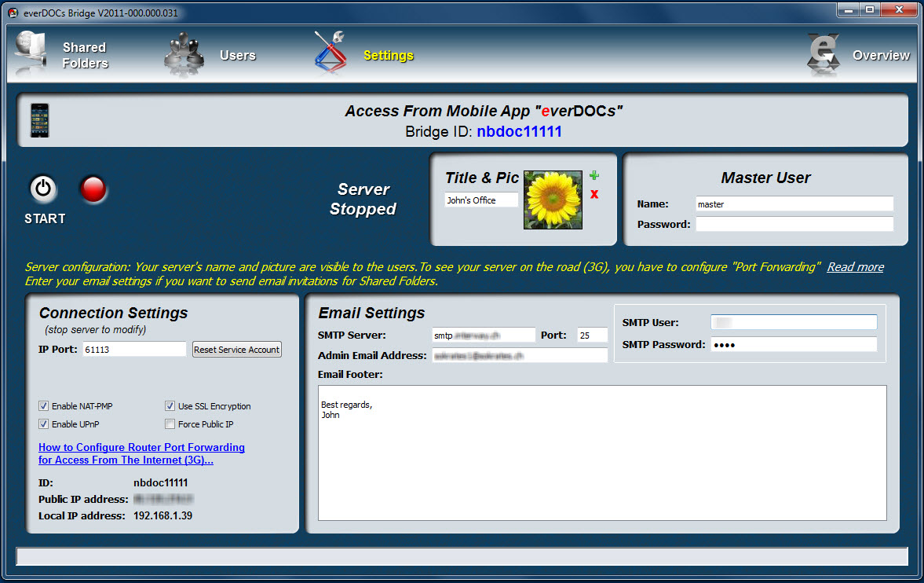This screenshot has height=583, width=924.
Task: Click the mobile phone icon in banner
Action: click(x=39, y=120)
